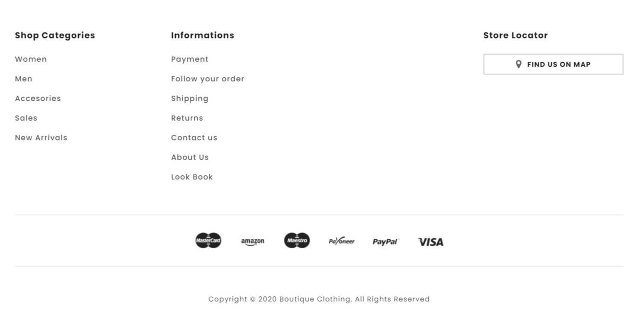
Task: Go to the Men category
Action: click(x=23, y=79)
